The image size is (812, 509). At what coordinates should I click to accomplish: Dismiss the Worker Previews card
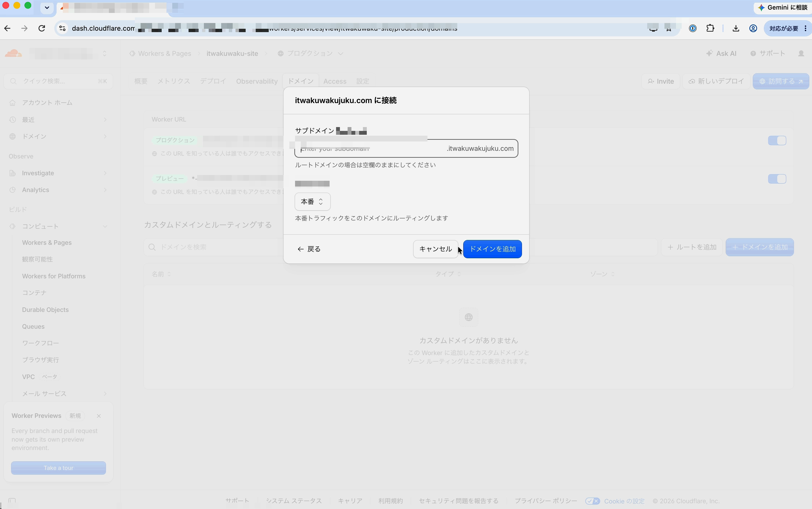point(99,416)
